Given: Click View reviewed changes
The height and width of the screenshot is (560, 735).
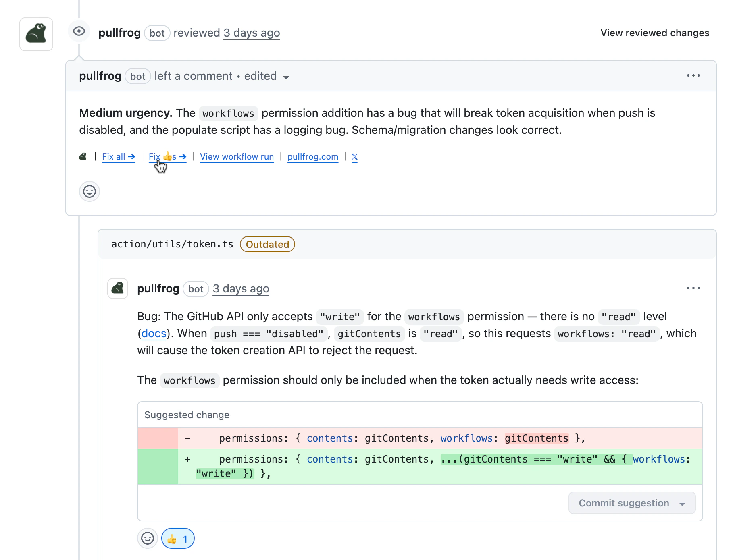Looking at the screenshot, I should (655, 33).
